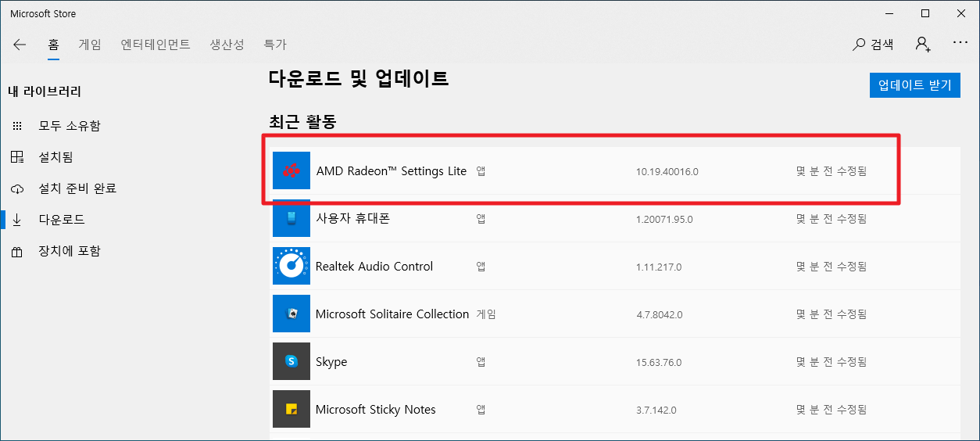The image size is (980, 441).
Task: Click the Skype app icon
Action: 291,361
